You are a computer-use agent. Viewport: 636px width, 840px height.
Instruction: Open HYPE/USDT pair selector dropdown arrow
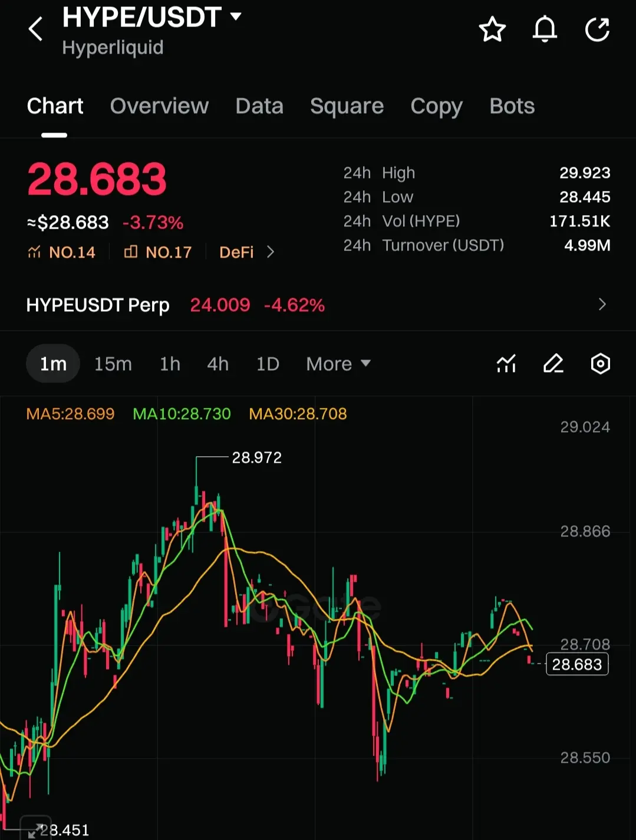236,17
